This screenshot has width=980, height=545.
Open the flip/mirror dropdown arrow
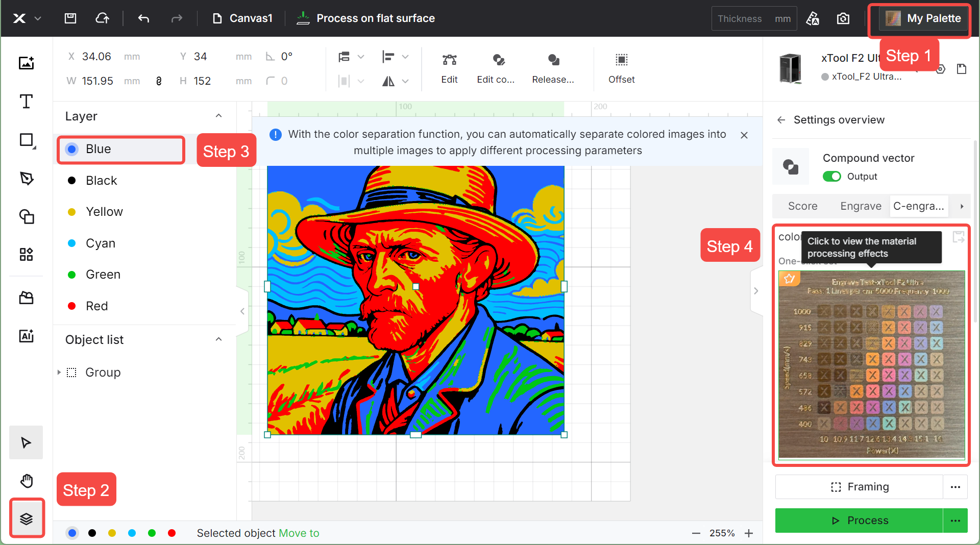[405, 81]
